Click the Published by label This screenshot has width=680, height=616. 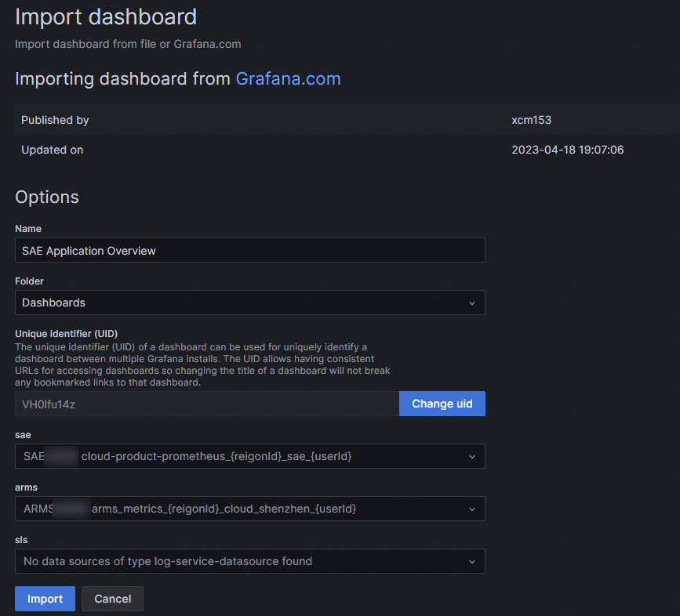click(x=55, y=120)
